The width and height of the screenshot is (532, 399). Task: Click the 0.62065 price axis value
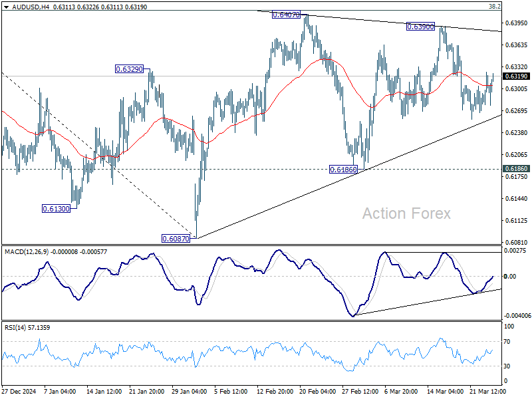[517, 155]
